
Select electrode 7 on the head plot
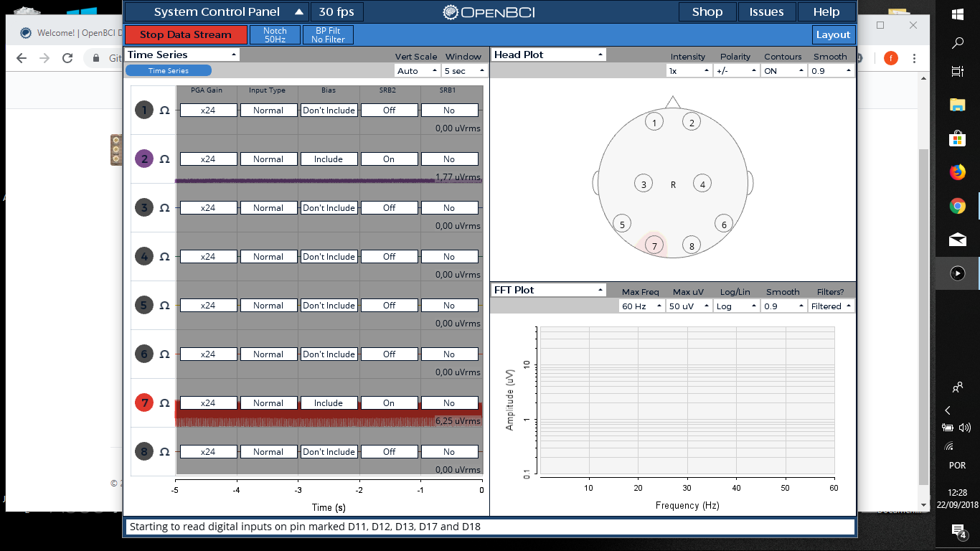[x=654, y=245]
